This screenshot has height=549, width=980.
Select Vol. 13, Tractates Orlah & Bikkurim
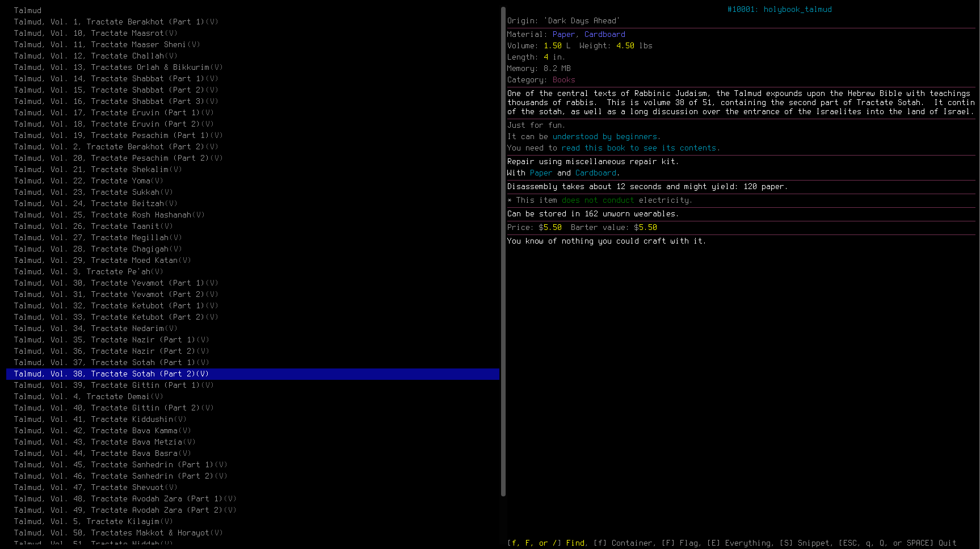(118, 67)
